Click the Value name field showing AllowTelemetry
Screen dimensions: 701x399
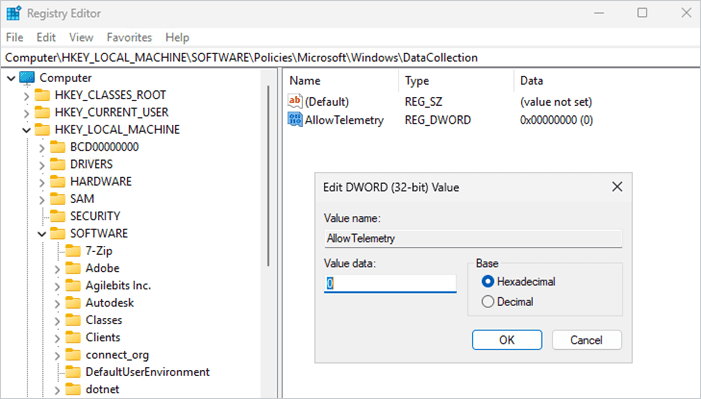pos(473,238)
